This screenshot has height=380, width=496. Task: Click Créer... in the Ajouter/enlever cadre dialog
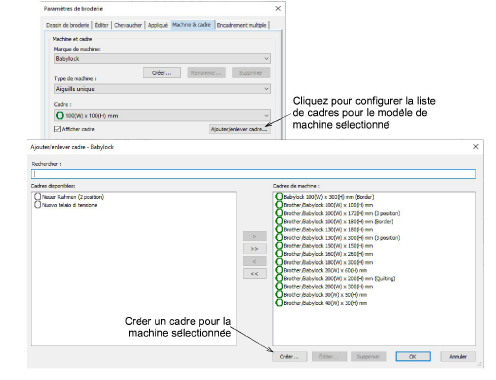point(289,356)
